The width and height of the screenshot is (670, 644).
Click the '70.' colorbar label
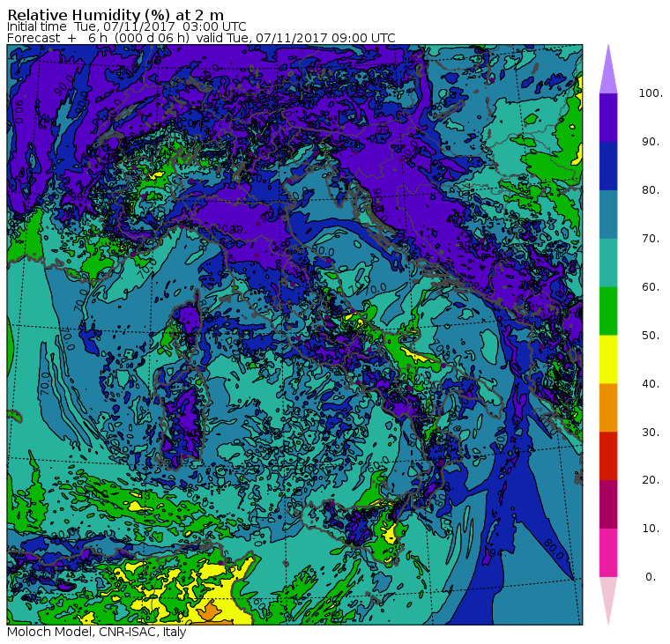pos(651,238)
